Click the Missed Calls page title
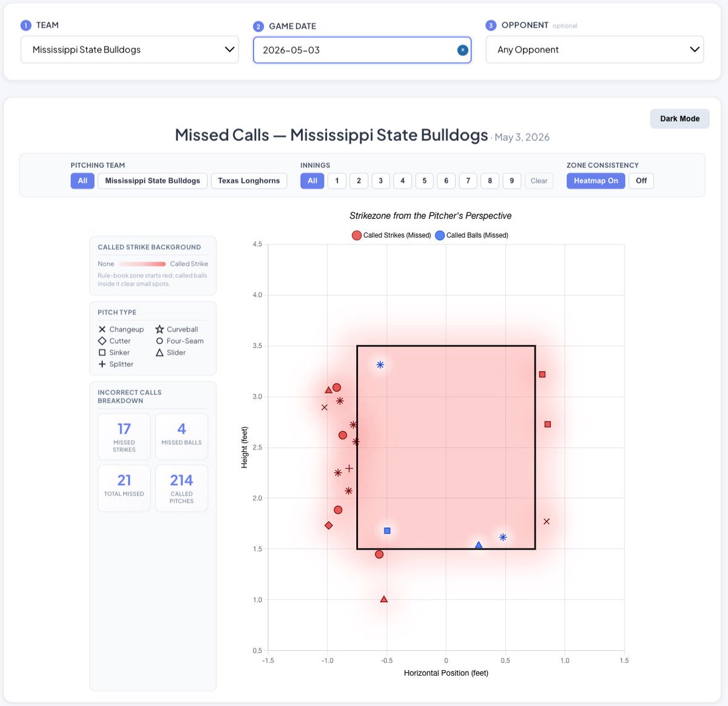Viewport: 728px width, 706px height. point(331,135)
